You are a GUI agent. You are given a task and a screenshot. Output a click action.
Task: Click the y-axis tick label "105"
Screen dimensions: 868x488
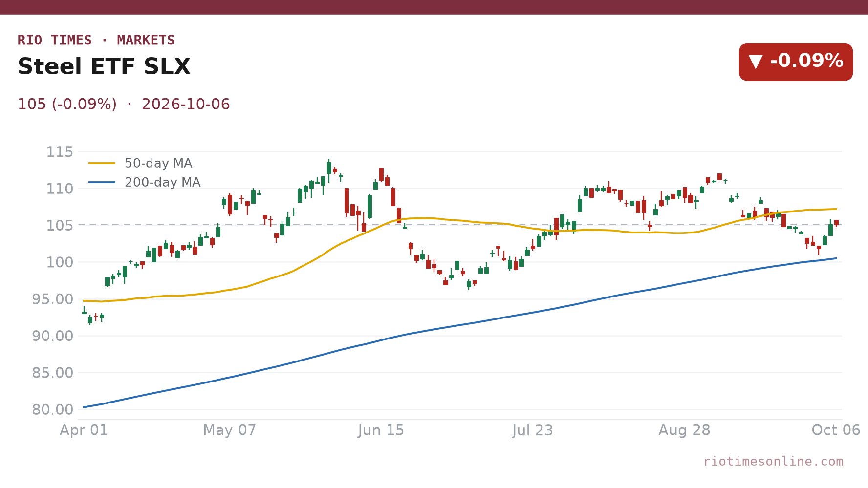pyautogui.click(x=60, y=225)
